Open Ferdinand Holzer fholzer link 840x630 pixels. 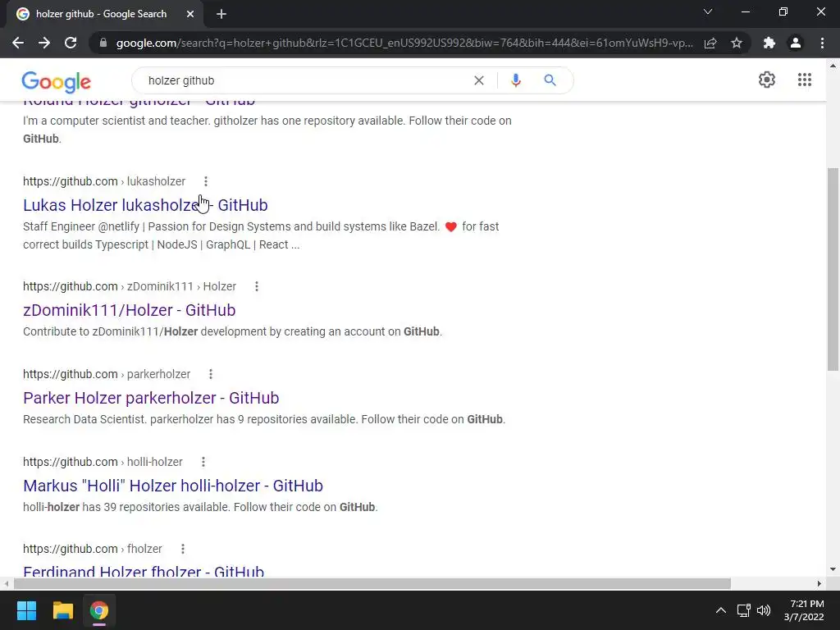click(144, 571)
